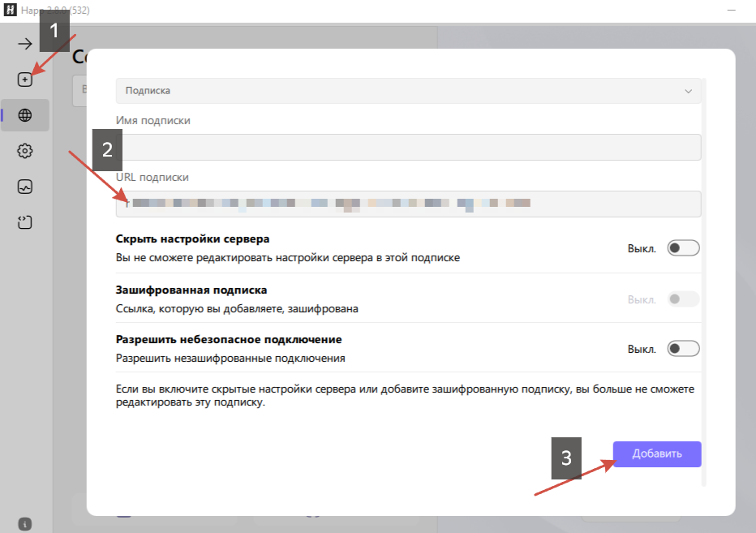Click the Зашифрованная подписка heading

pos(191,290)
